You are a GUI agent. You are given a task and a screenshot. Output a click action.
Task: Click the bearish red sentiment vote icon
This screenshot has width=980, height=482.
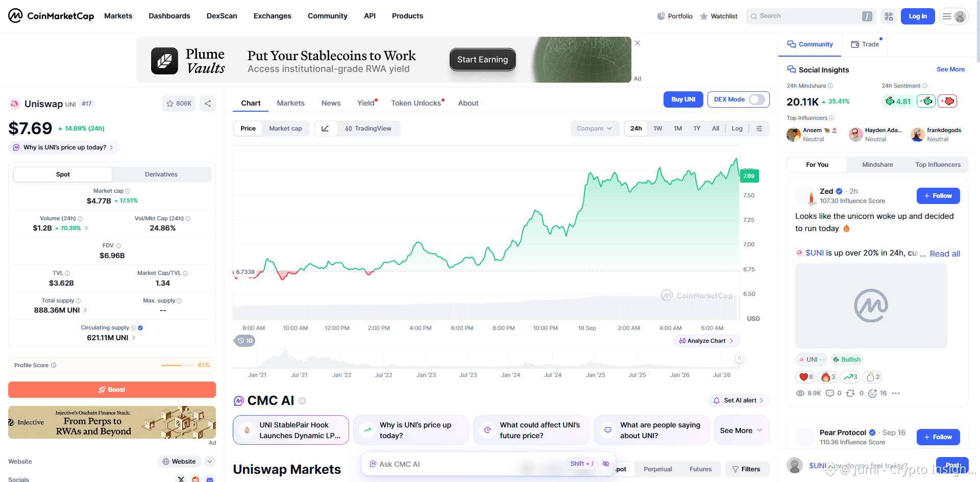pyautogui.click(x=947, y=101)
